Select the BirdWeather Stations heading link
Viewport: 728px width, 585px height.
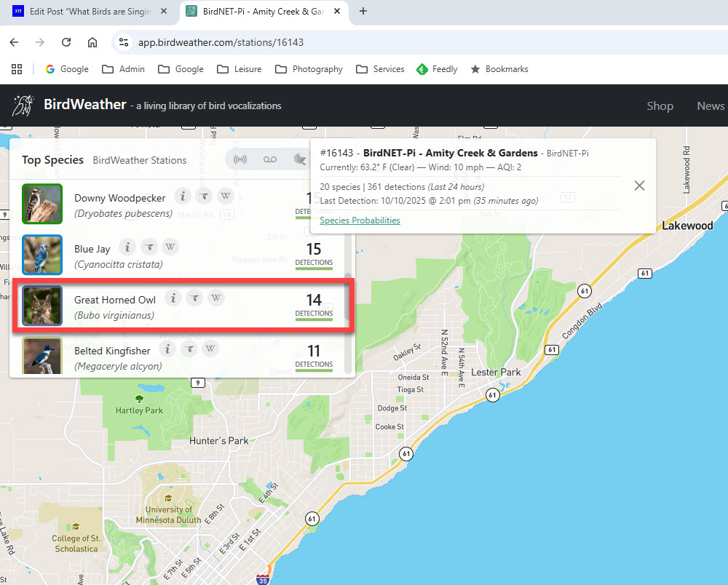click(140, 160)
